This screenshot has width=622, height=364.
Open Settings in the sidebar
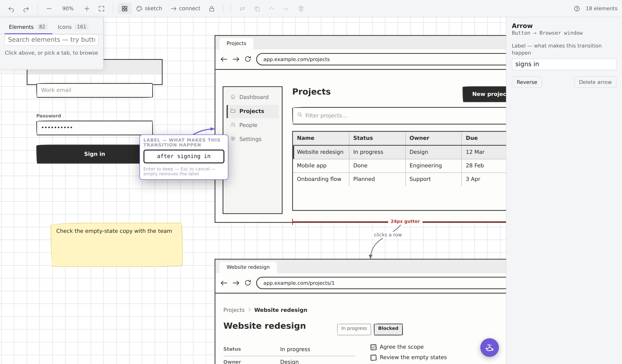[x=253, y=139]
